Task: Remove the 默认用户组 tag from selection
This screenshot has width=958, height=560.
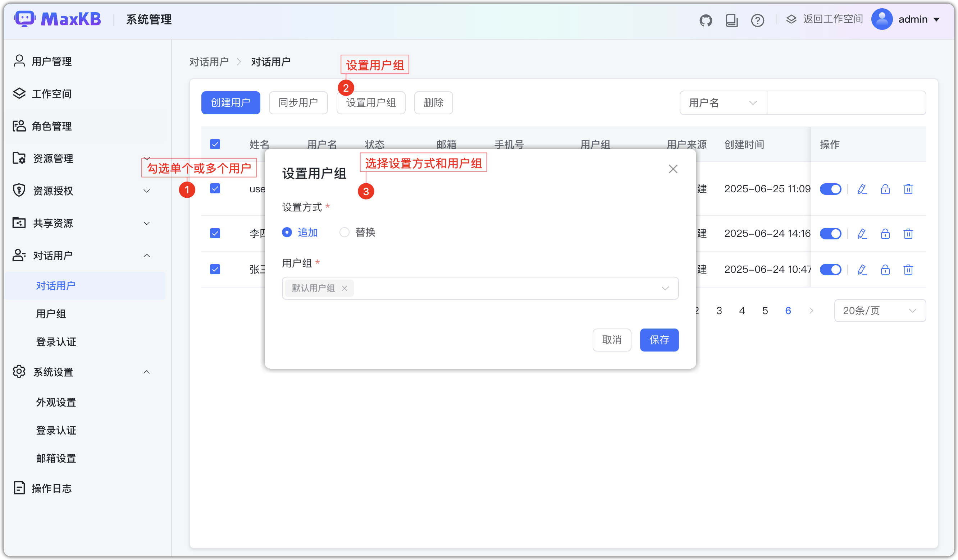Action: click(x=345, y=288)
